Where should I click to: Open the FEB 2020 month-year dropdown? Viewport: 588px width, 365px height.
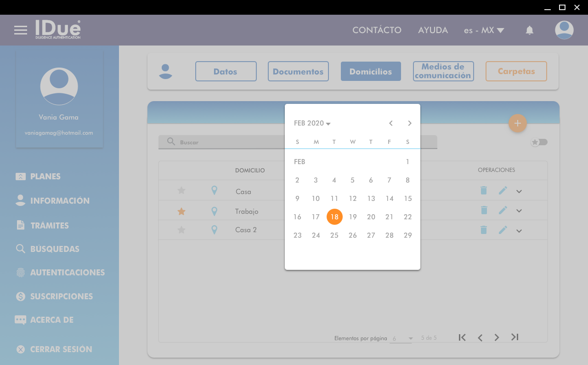312,123
